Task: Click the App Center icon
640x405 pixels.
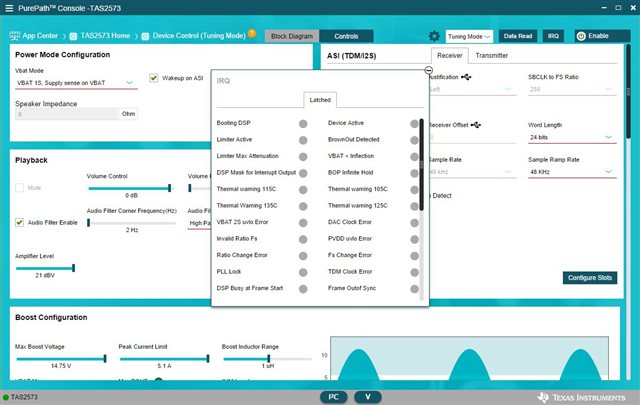Action: 14,36
